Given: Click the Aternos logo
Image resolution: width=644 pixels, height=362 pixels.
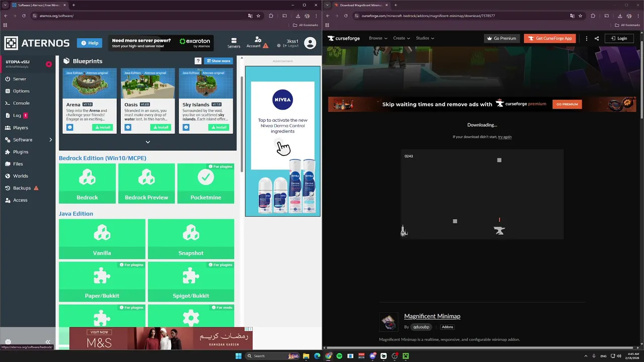Looking at the screenshot, I should pyautogui.click(x=37, y=43).
